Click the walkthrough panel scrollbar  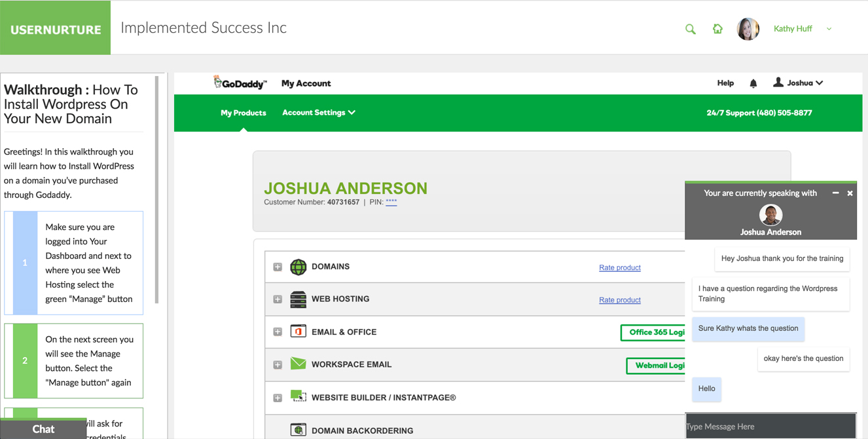[x=156, y=190]
